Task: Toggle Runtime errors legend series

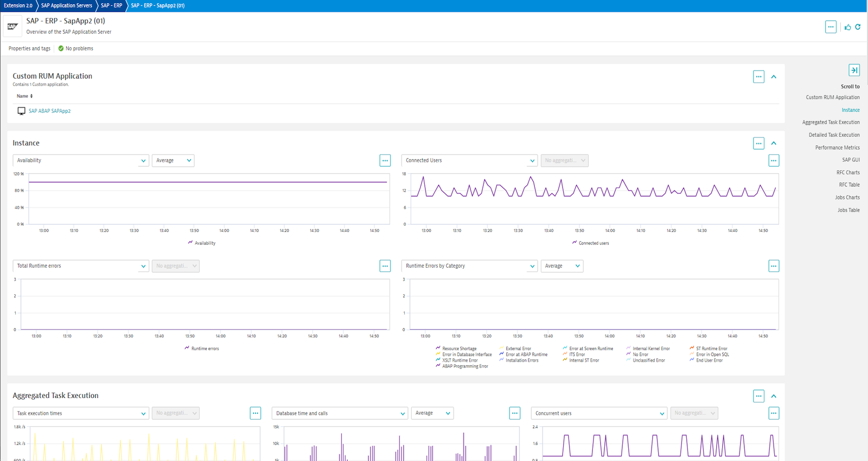Action: 202,348
